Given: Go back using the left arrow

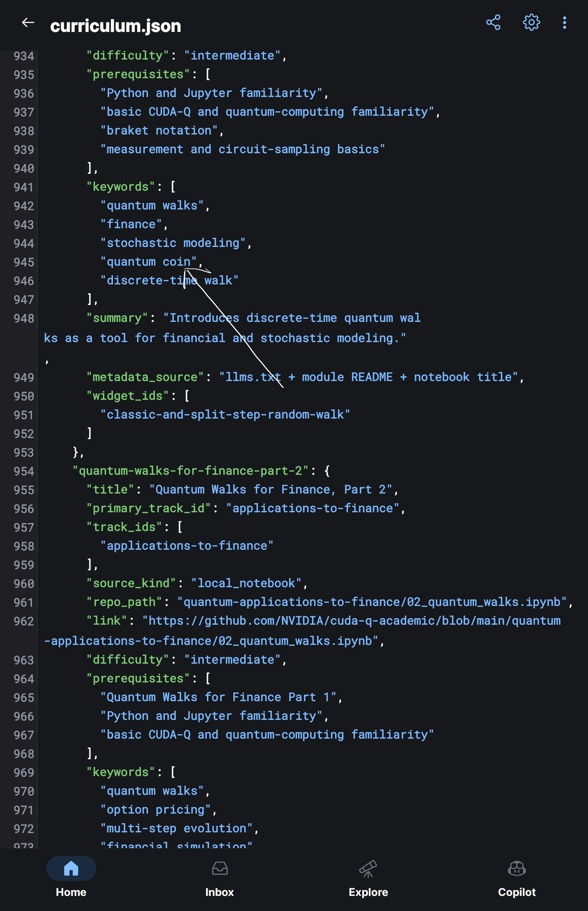Looking at the screenshot, I should [x=28, y=23].
